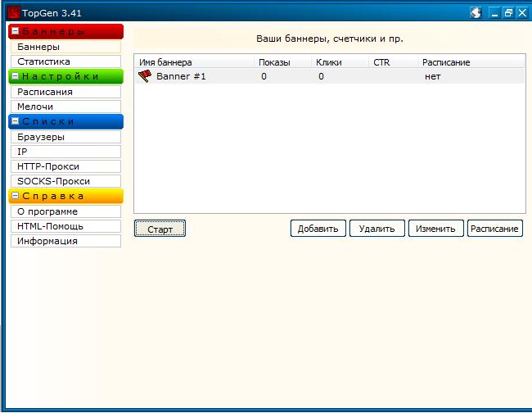Open the Расписания settings item
This screenshot has width=532, height=413.
(65, 92)
